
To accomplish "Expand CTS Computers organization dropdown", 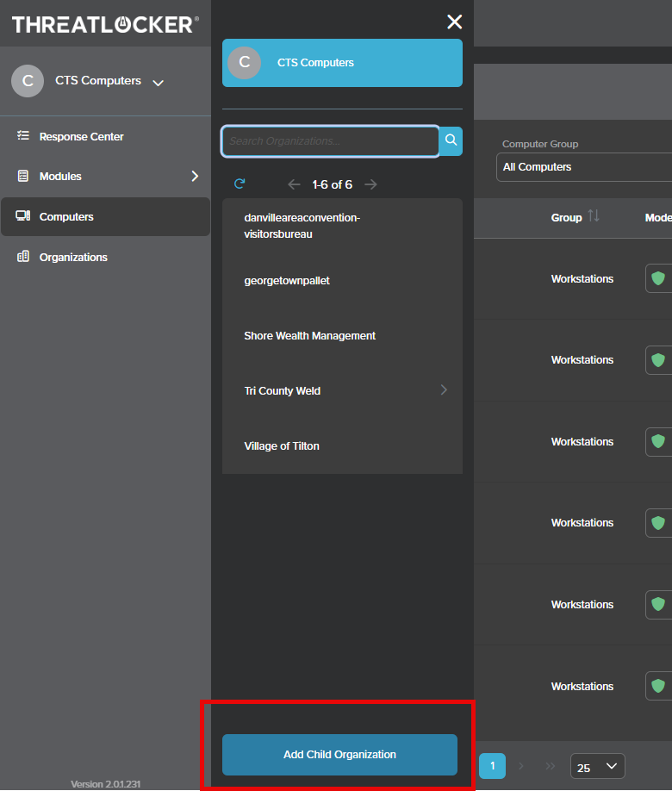I will coord(158,83).
